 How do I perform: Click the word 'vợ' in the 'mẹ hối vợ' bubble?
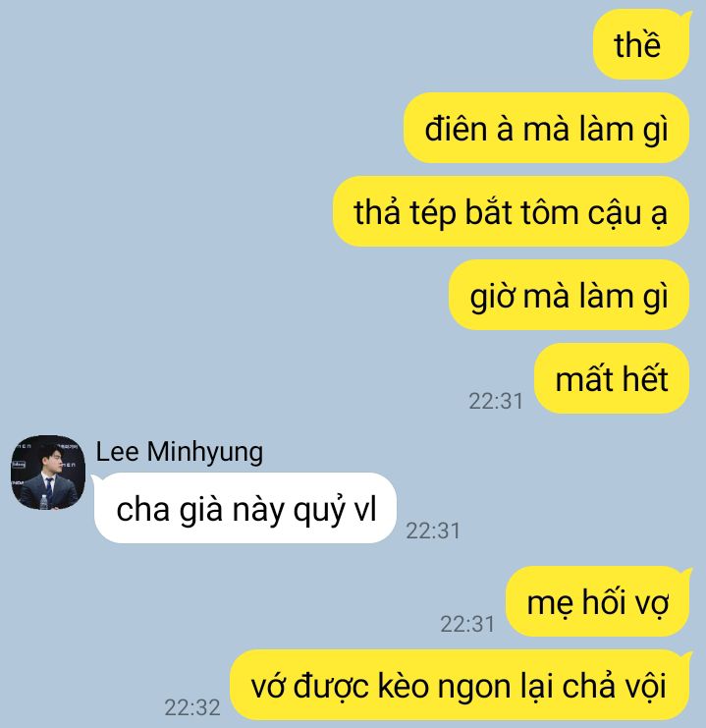pyautogui.click(x=652, y=603)
